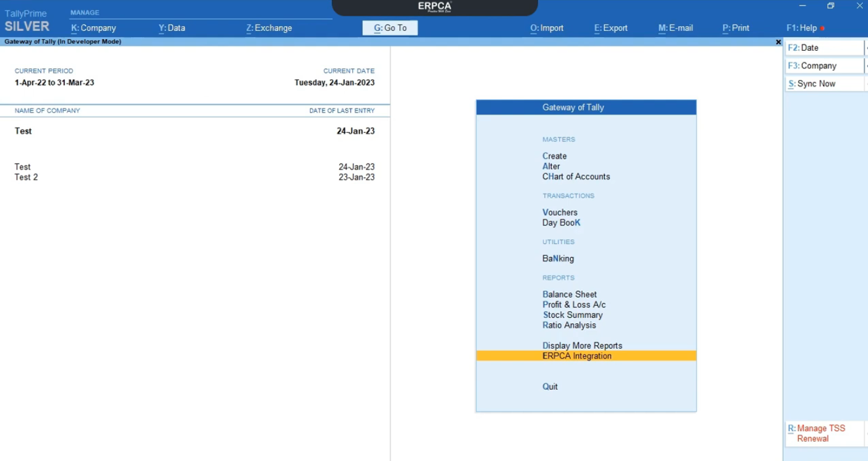868x461 pixels.
Task: Open Ratio Analysis report
Action: [x=569, y=325]
